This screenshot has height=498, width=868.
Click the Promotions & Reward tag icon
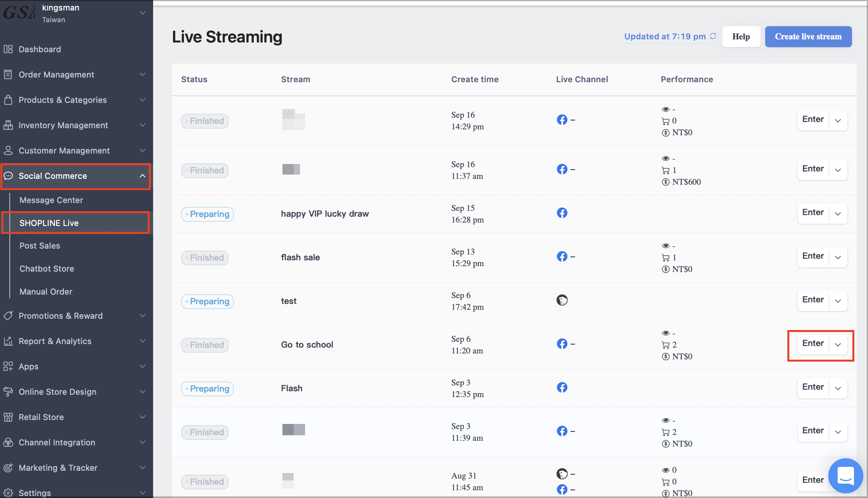pos(8,316)
